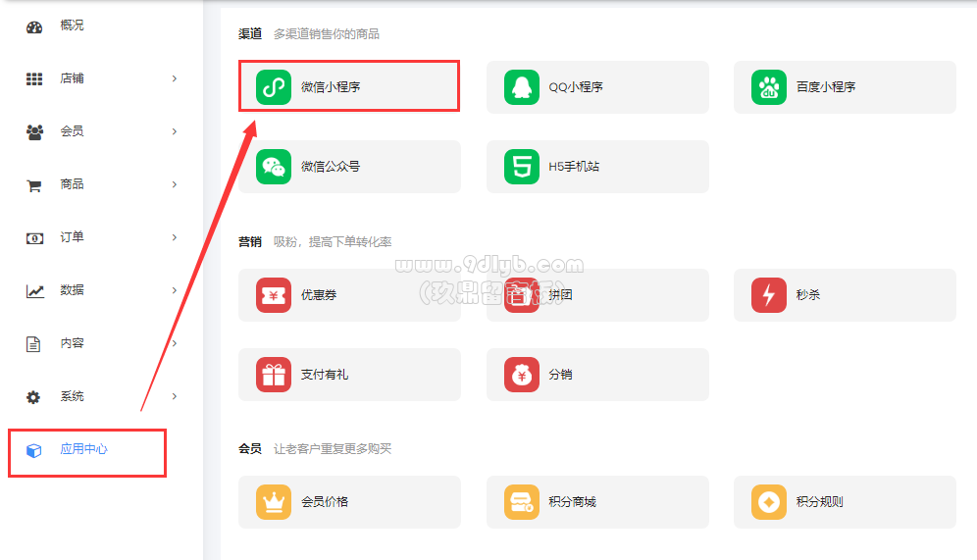This screenshot has height=560, width=977.
Task: Click the red 拼团 icon
Action: (522, 294)
